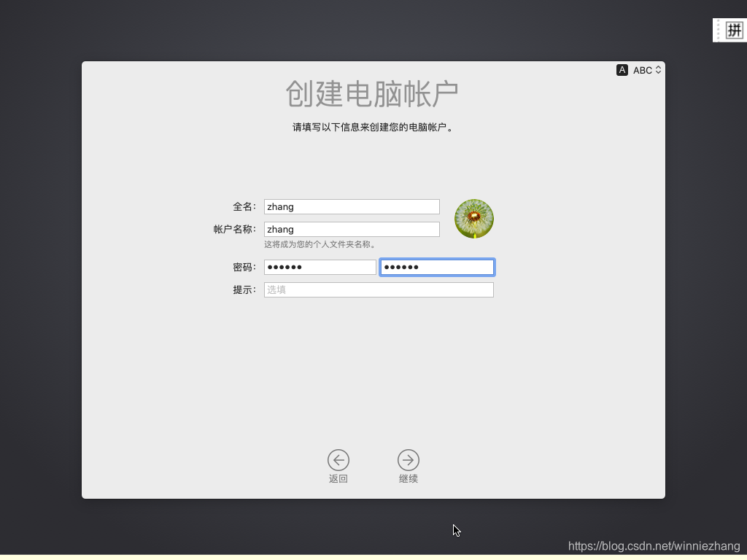Open the ABC input source dropdown

(647, 70)
